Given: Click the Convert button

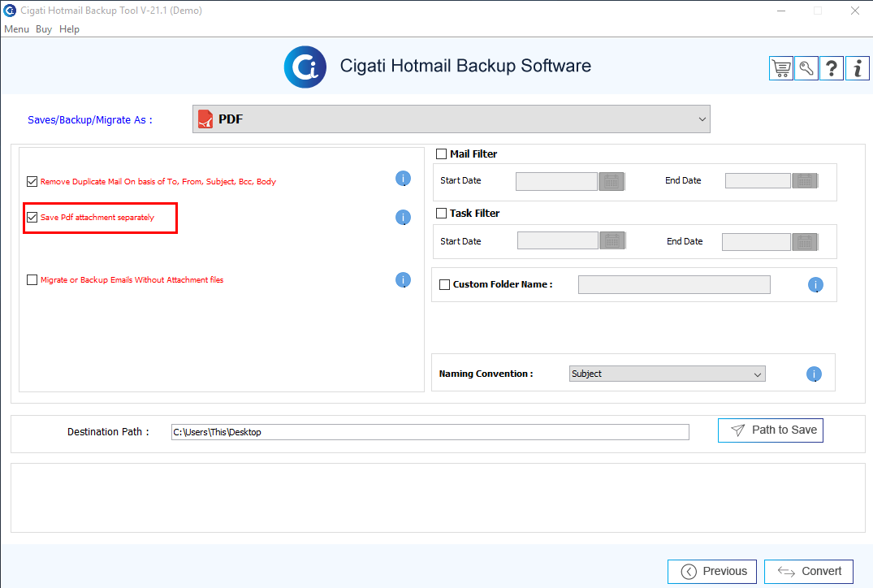Looking at the screenshot, I should click(x=808, y=571).
